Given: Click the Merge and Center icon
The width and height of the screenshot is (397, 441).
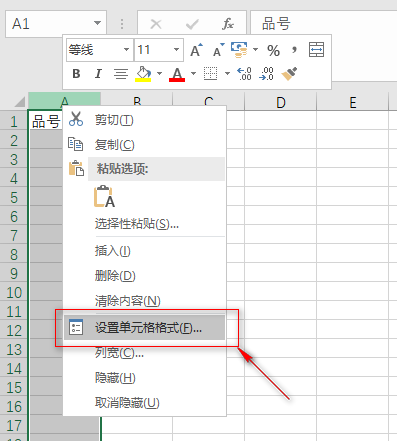Looking at the screenshot, I should coord(316,50).
